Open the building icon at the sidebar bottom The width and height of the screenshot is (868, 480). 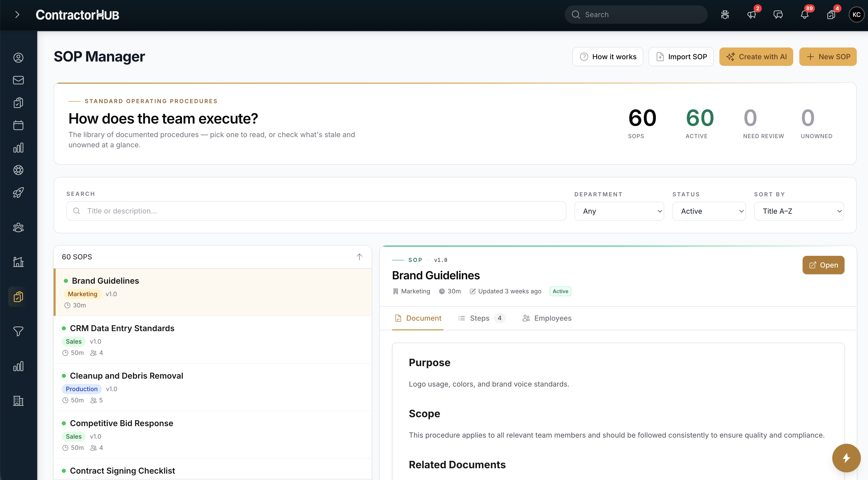click(x=18, y=401)
